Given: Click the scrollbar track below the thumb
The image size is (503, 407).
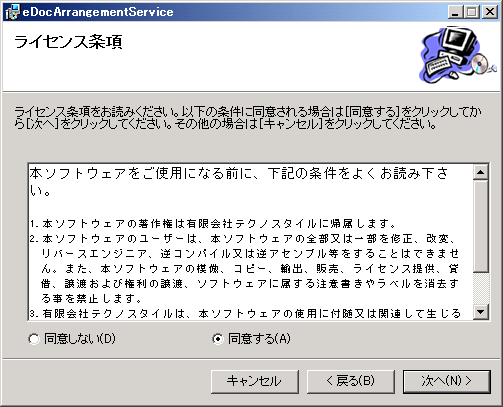Looking at the screenshot, I should 481,288.
